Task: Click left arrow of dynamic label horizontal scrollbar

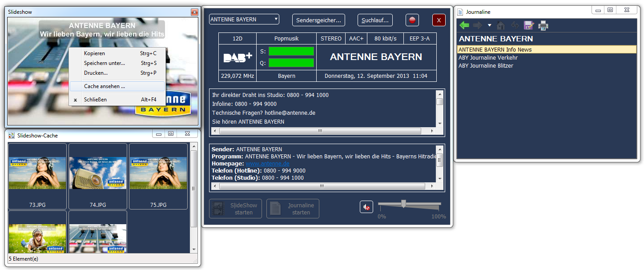Action: (x=214, y=131)
